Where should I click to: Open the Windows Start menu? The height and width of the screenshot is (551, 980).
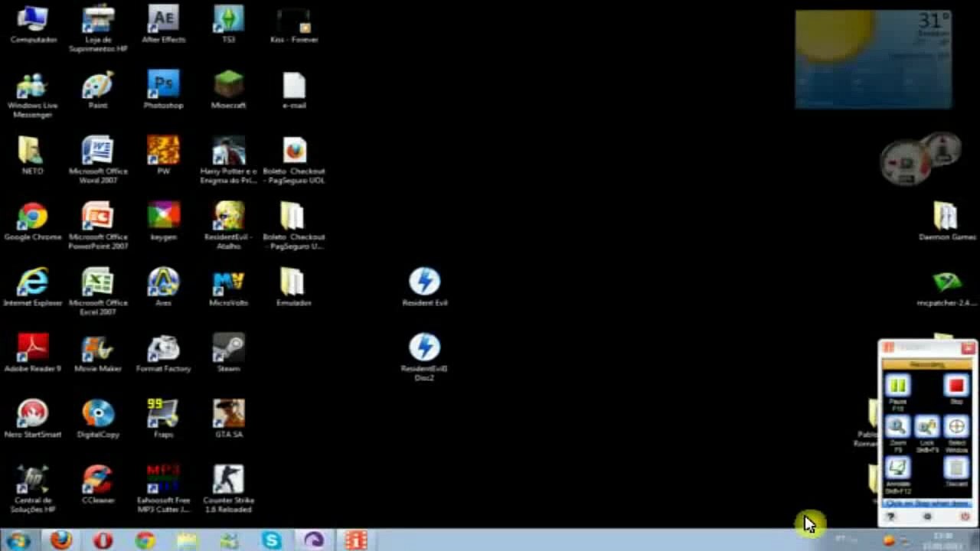(17, 540)
